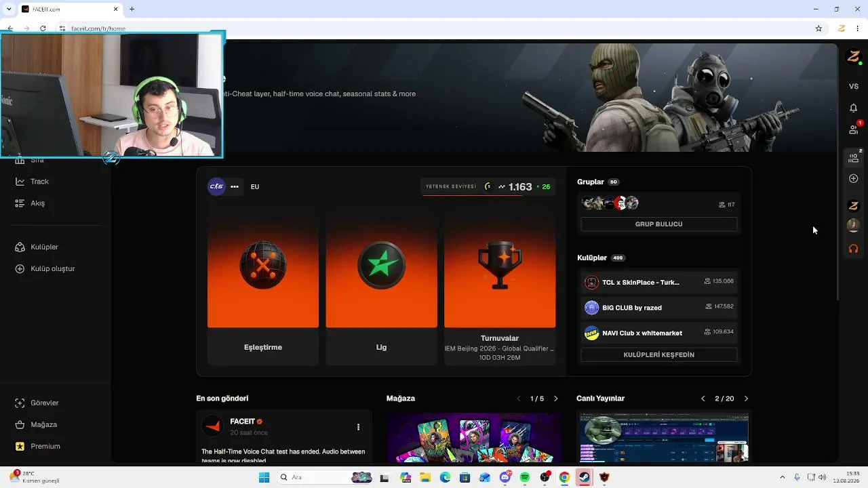
Task: Click the plus icon beside Kulüp oluştur
Action: (x=20, y=269)
